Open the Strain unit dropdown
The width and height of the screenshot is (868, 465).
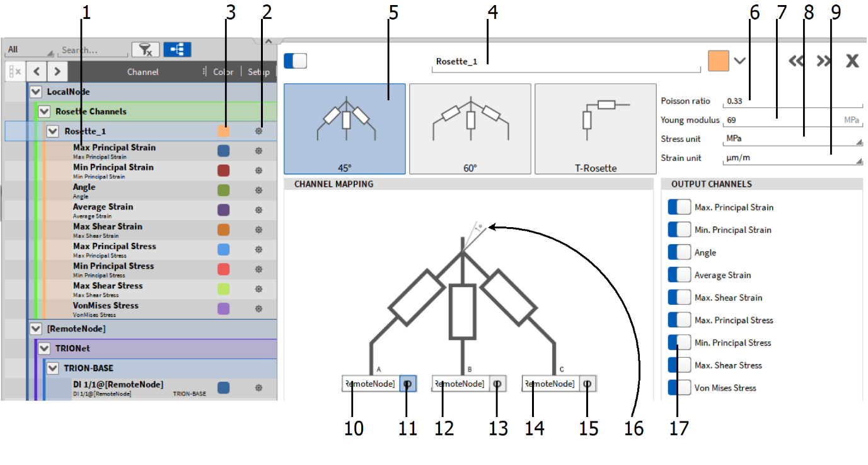tap(792, 158)
